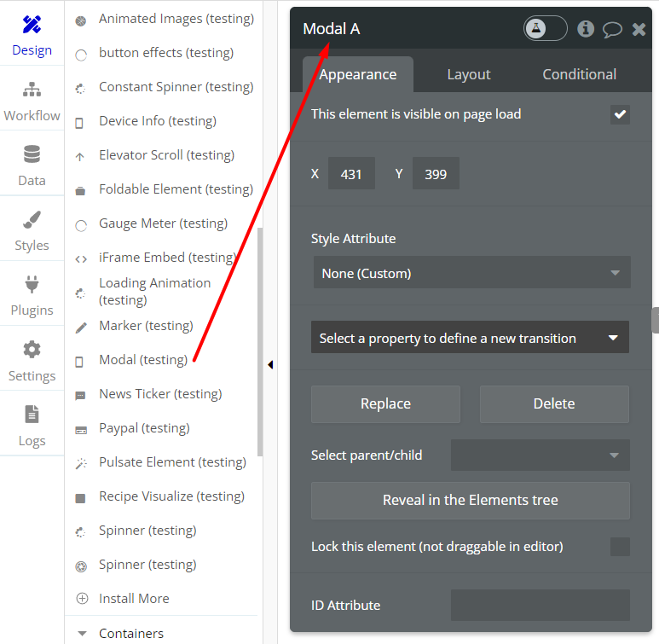Click the X position field
Viewport: 659px width, 644px height.
pos(351,173)
